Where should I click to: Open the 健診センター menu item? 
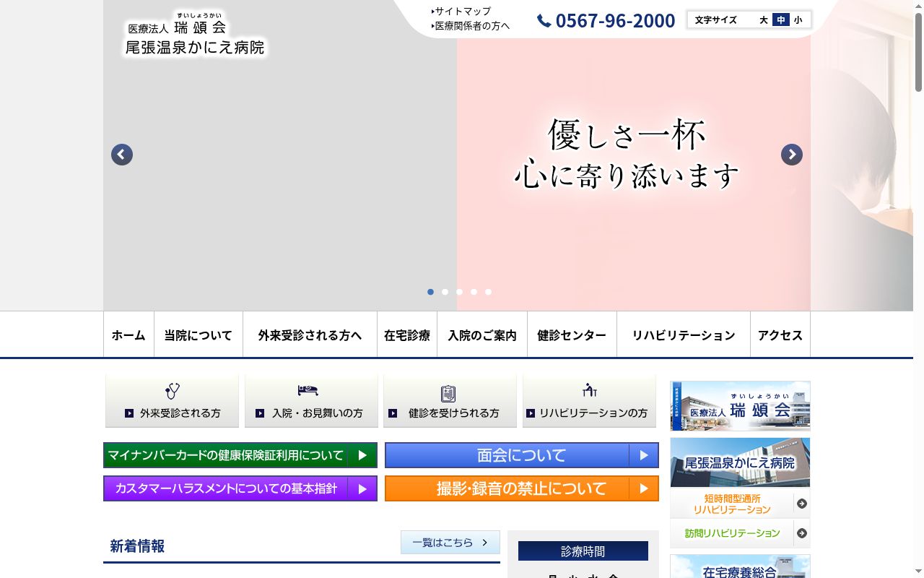click(x=572, y=335)
